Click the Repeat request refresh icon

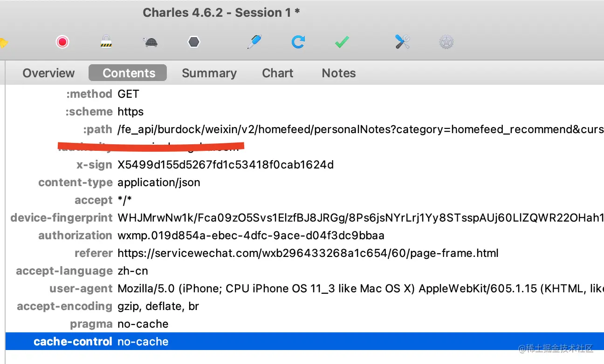(x=298, y=42)
